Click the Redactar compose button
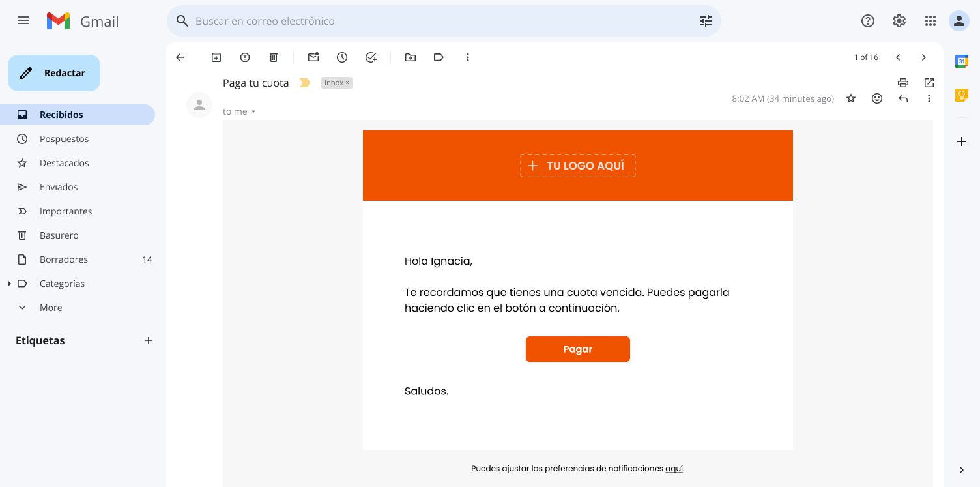 tap(54, 73)
